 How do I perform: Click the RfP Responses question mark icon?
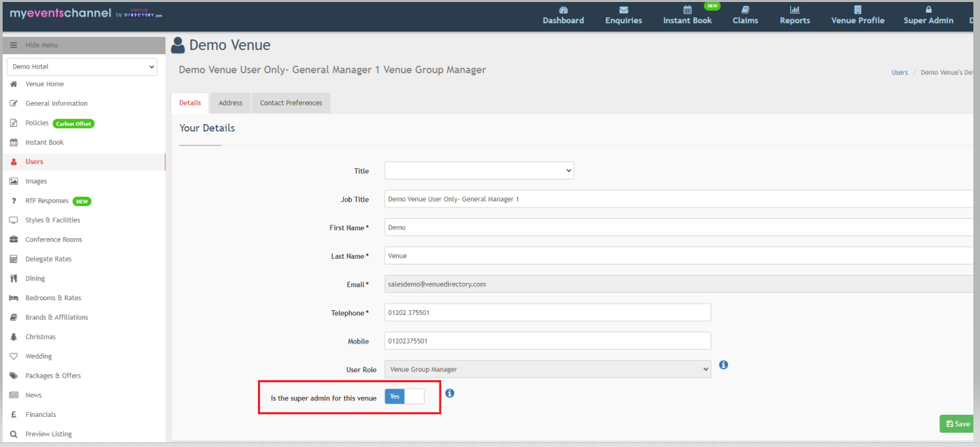[13, 201]
